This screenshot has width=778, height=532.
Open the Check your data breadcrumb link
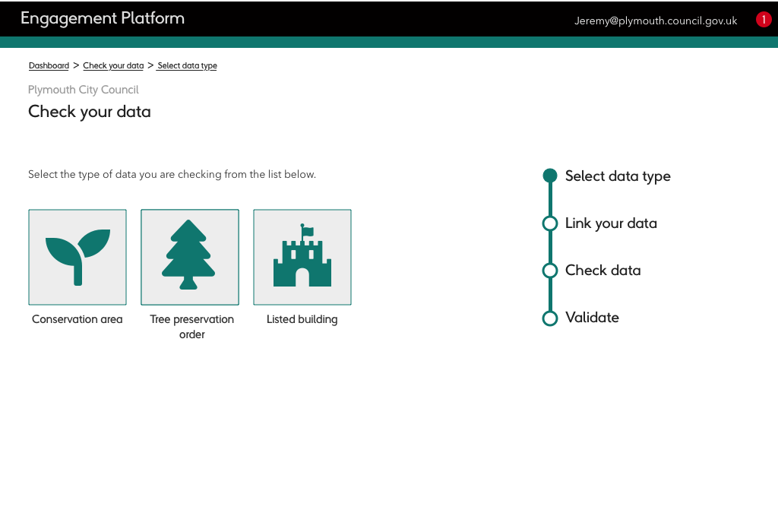(113, 66)
